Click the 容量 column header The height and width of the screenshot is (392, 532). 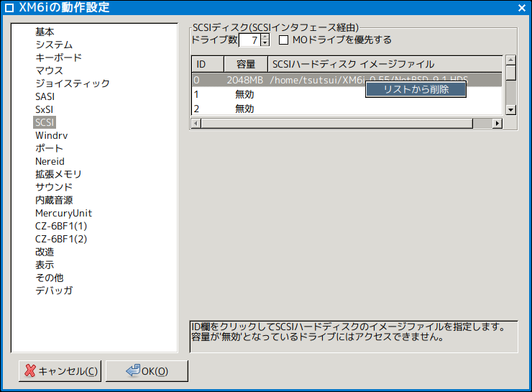pos(246,64)
